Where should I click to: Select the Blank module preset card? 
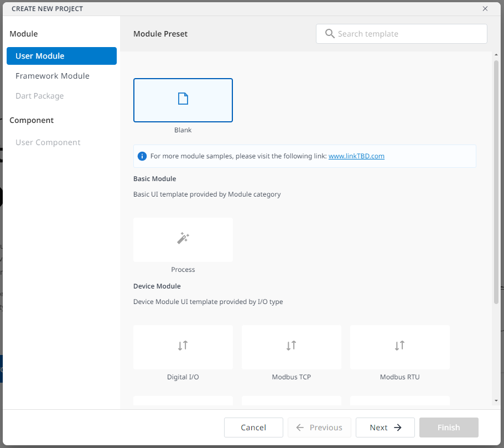point(183,100)
